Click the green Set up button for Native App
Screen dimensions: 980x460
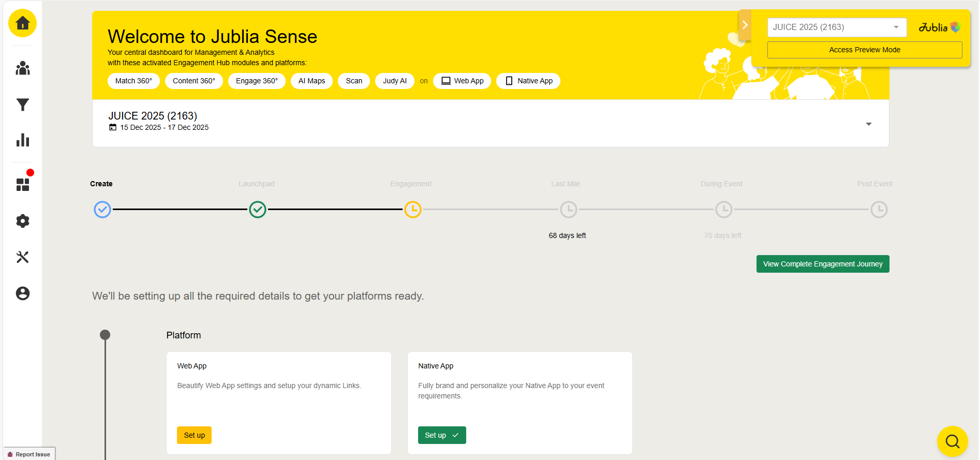tap(442, 435)
